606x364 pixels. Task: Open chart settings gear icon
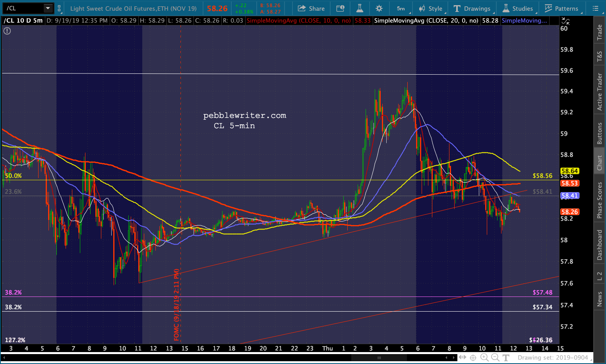tap(379, 8)
